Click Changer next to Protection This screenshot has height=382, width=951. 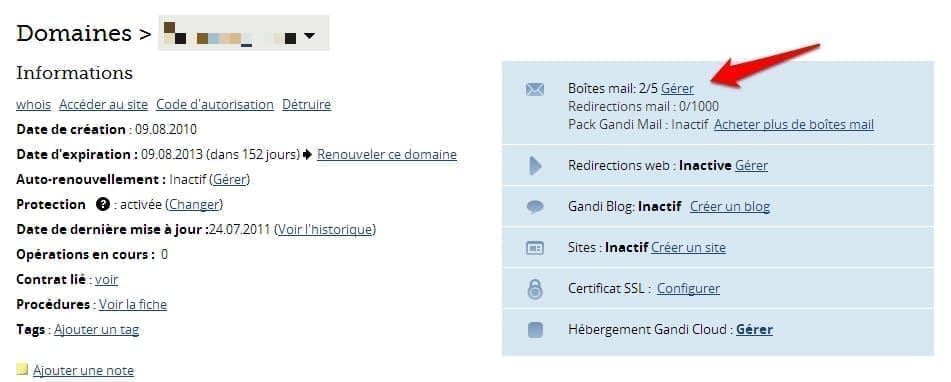pos(194,204)
